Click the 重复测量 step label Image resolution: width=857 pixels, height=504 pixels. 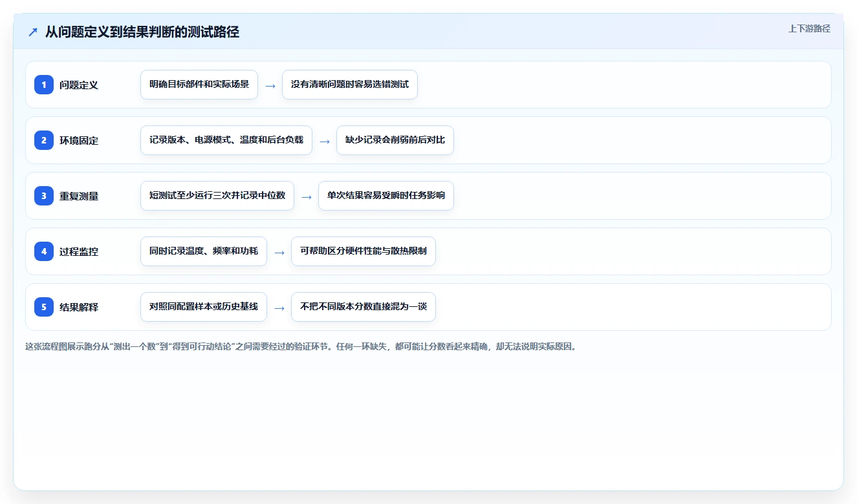tap(79, 196)
